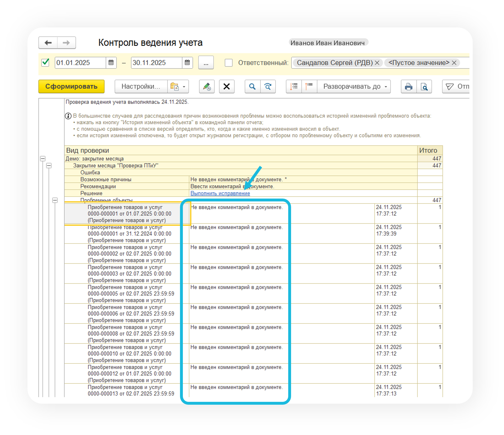Open calendar for start date 01.01.2025
This screenshot has height=435, width=504.
click(x=111, y=63)
